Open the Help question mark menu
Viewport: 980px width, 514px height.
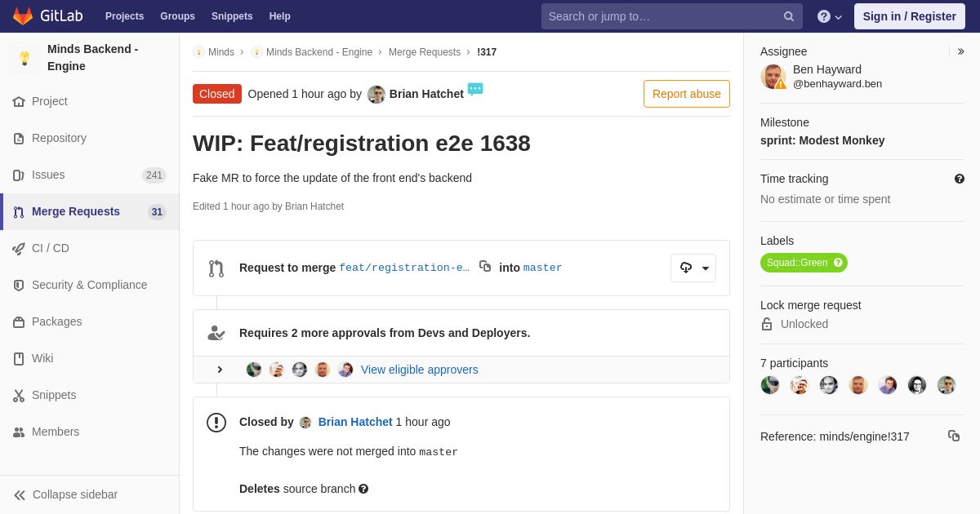coord(830,16)
